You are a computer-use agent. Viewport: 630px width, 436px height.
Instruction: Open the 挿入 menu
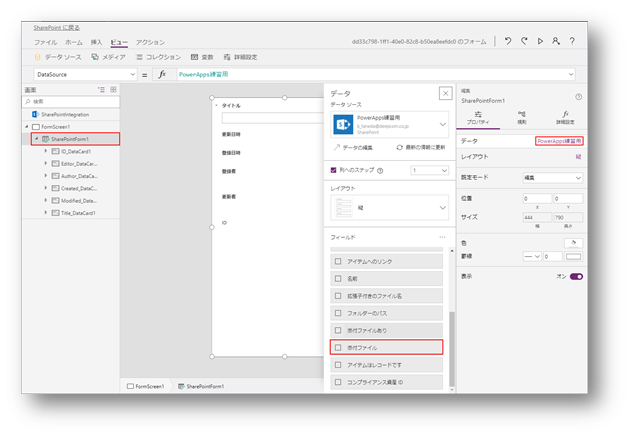pos(96,42)
